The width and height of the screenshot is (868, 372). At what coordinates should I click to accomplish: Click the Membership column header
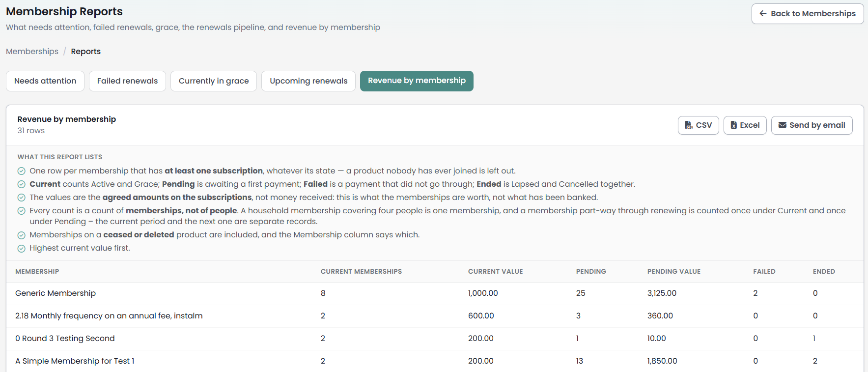(37, 272)
